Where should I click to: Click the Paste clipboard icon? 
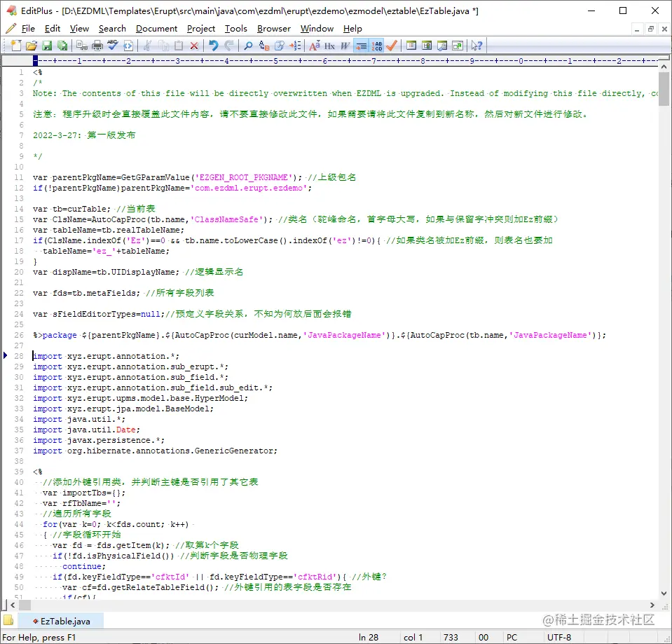[x=179, y=46]
